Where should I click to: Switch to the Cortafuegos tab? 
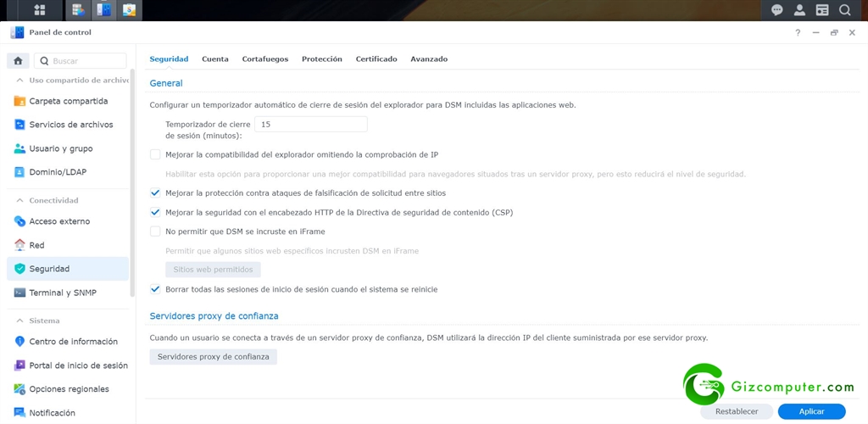(265, 59)
